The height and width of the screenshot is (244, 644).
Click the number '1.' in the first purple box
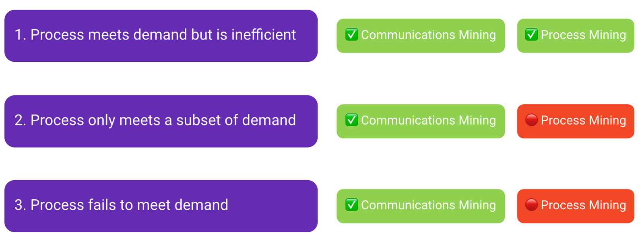pos(21,35)
